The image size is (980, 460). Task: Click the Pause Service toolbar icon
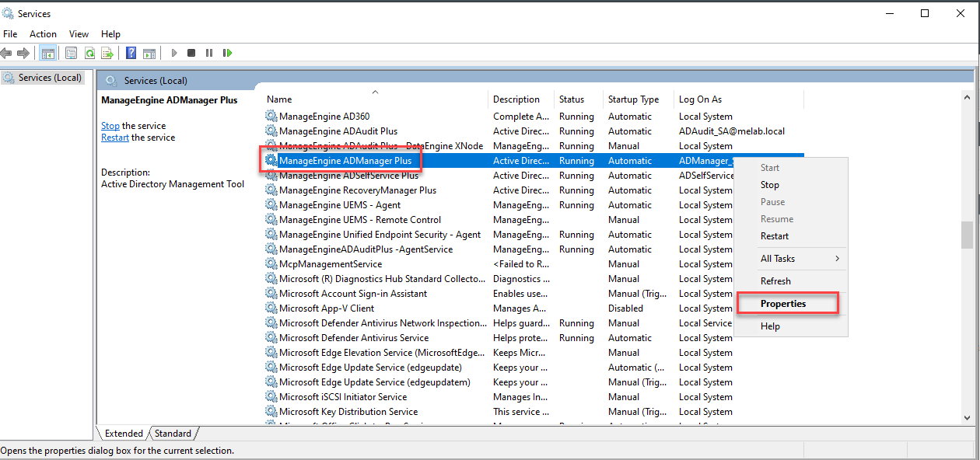[209, 53]
